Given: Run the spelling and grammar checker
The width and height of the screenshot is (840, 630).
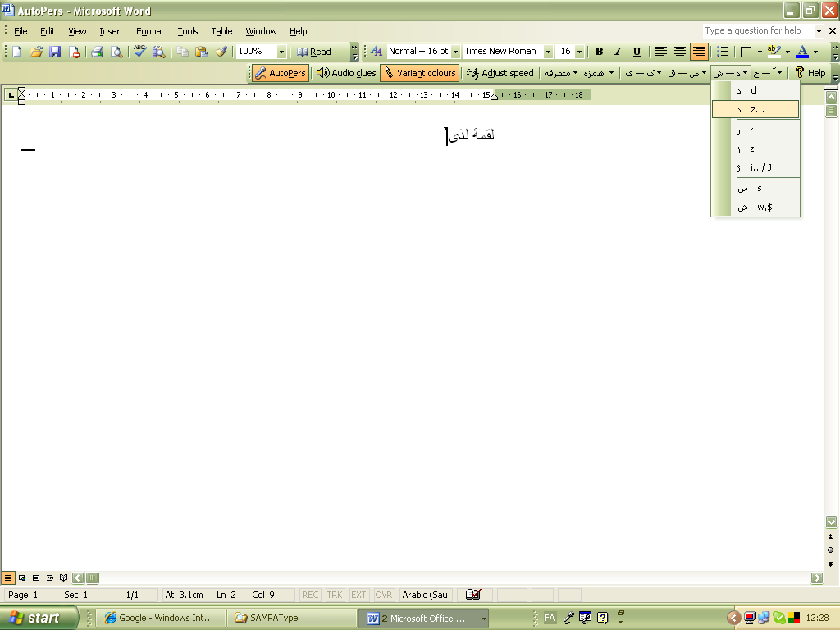Looking at the screenshot, I should pos(138,50).
